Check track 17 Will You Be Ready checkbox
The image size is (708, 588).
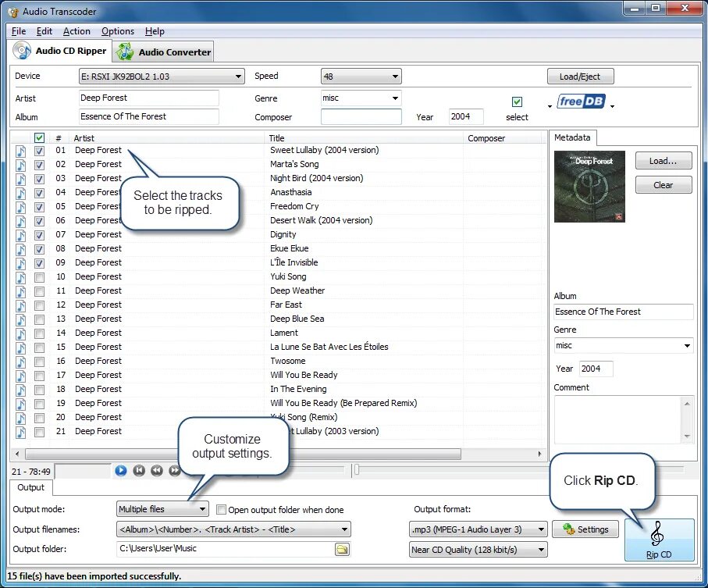click(x=39, y=376)
